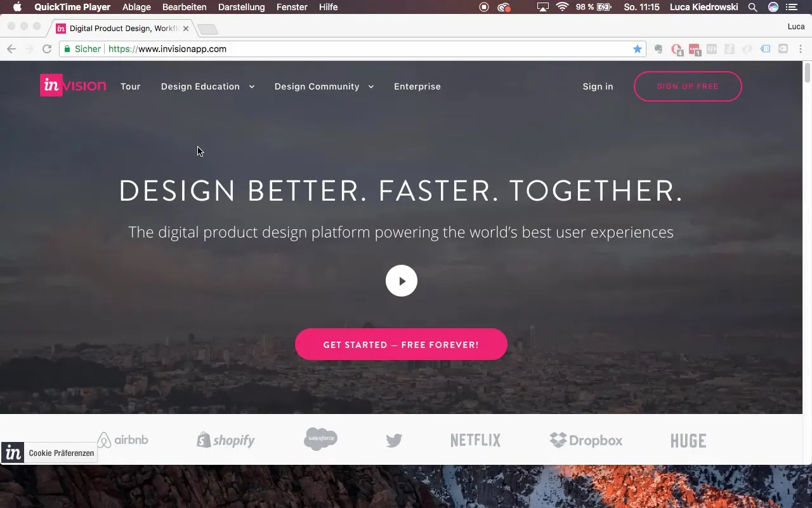Click the SIGN UP FREE button
Viewport: 812px width, 508px height.
688,86
